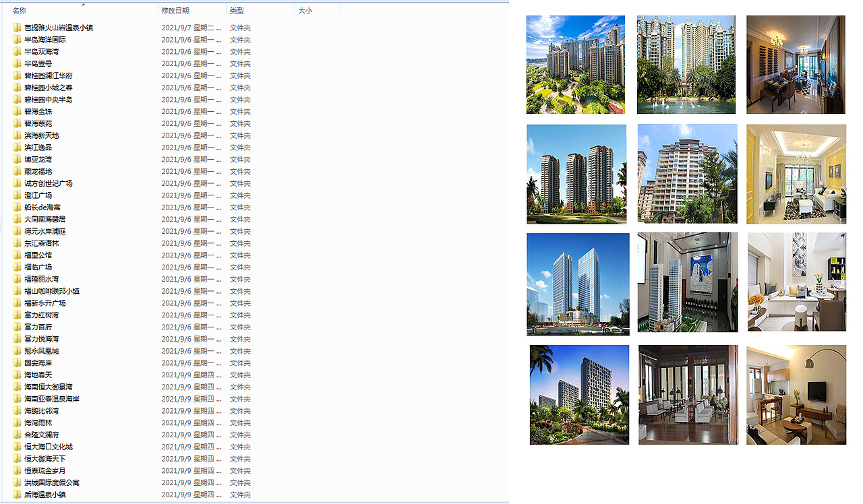Click the 碧桂园小城之春 folder name

point(49,88)
